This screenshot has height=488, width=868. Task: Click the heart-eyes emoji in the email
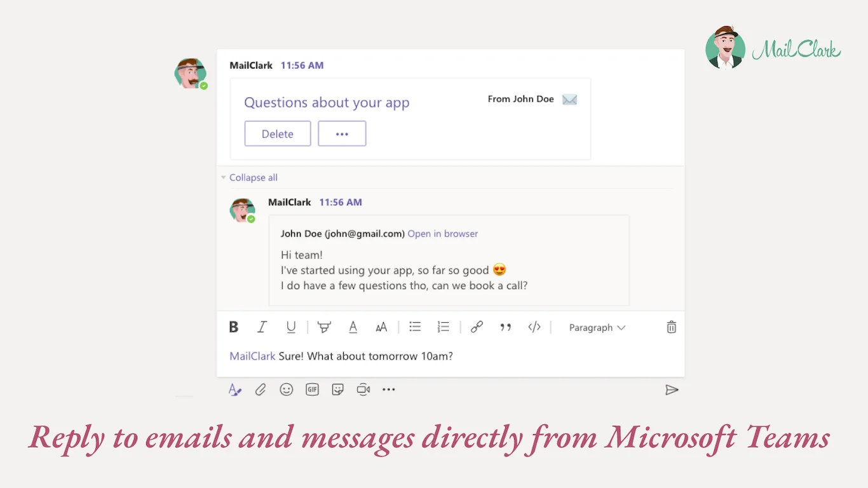tap(499, 270)
